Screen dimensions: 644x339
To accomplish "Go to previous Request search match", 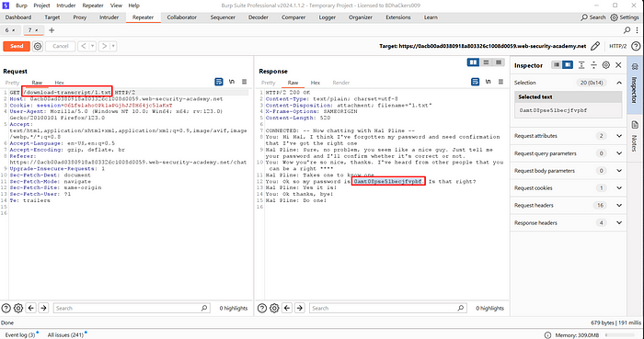I will [30, 308].
